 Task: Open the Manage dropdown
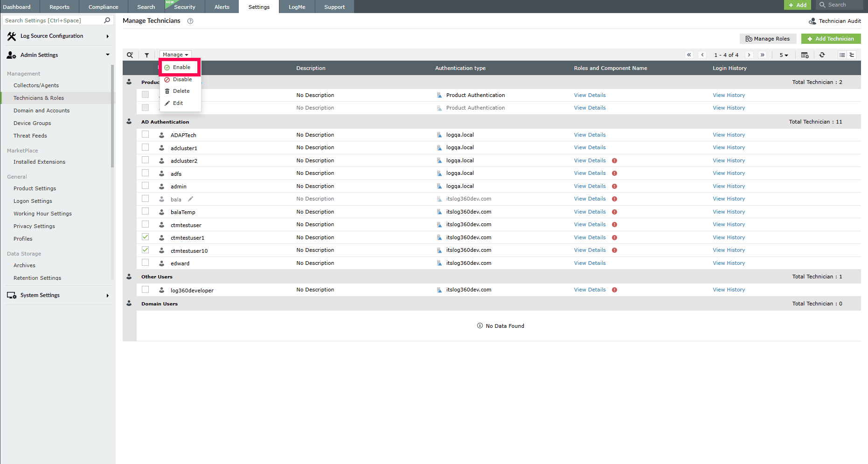click(x=175, y=55)
